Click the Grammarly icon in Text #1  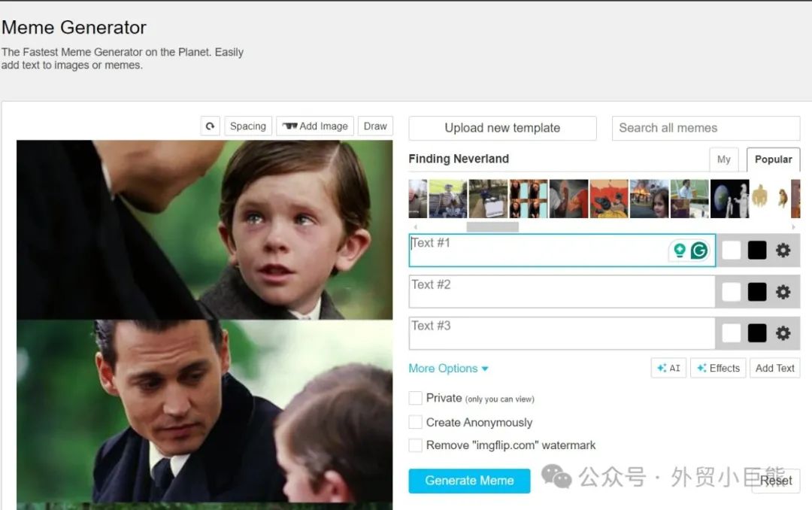[x=699, y=250]
